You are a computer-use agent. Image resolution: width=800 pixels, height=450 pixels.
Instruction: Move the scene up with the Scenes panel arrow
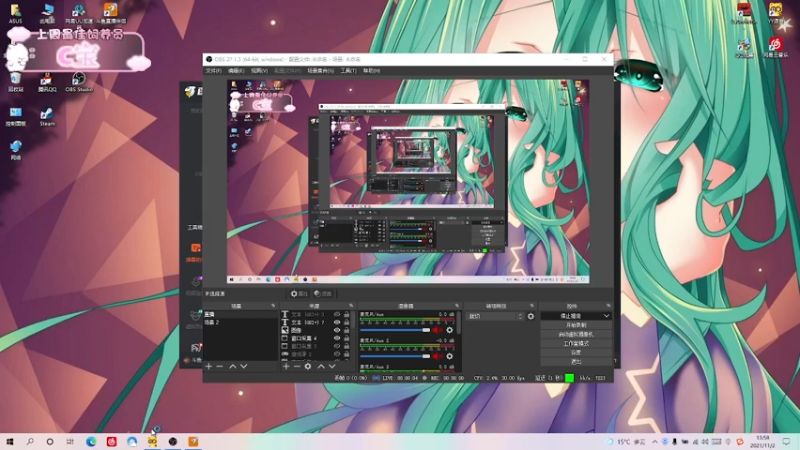233,366
